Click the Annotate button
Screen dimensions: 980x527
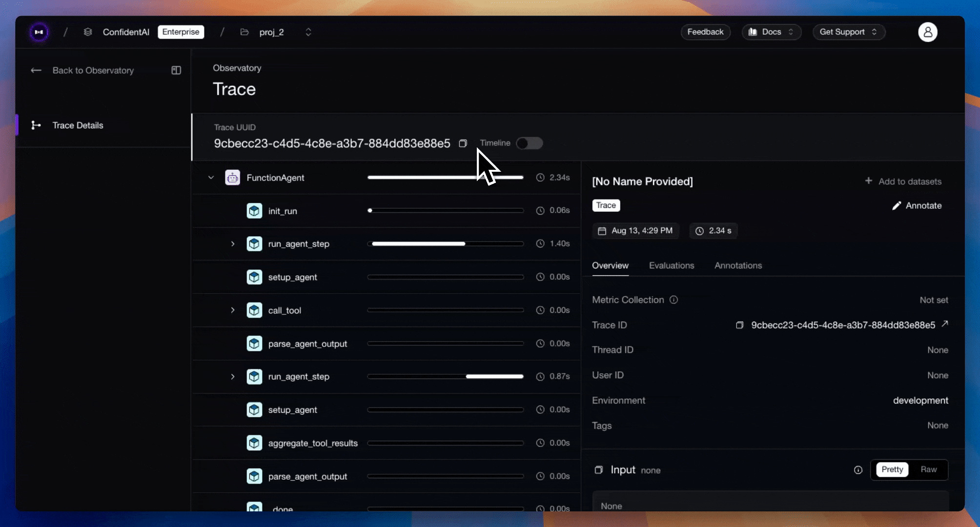click(x=917, y=205)
